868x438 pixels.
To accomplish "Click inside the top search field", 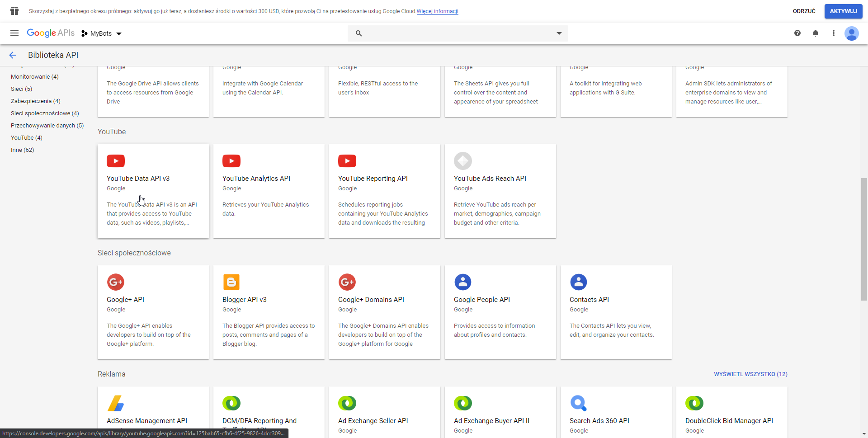I will (x=457, y=33).
